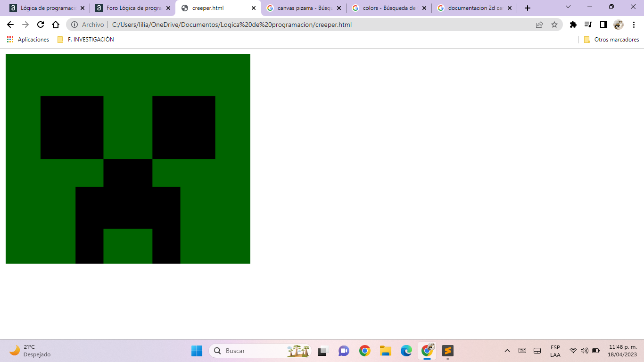Close the canvas pizarra tab
Screen dimensions: 644x362
pos(339,8)
